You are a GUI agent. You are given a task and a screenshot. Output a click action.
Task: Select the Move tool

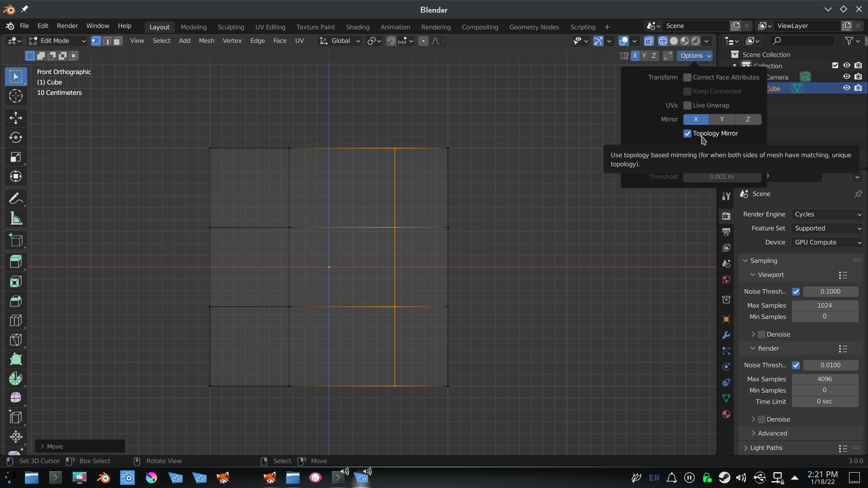[16, 118]
